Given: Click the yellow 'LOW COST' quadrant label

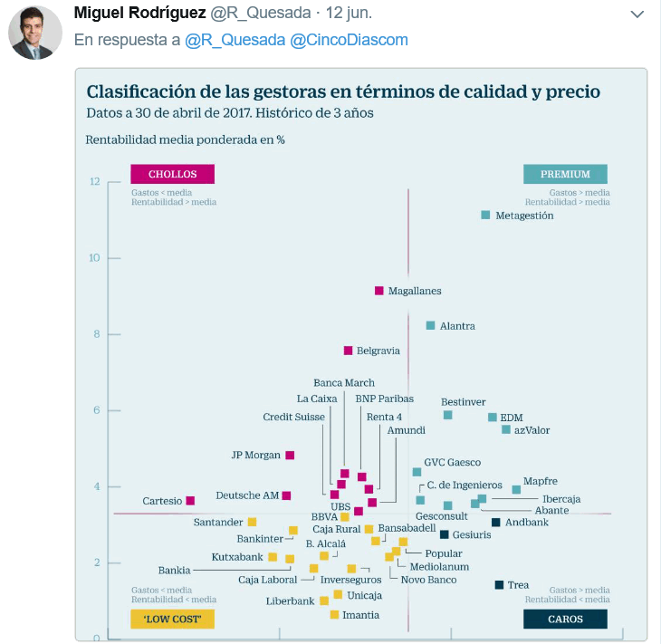Looking at the screenshot, I should pos(172,620).
